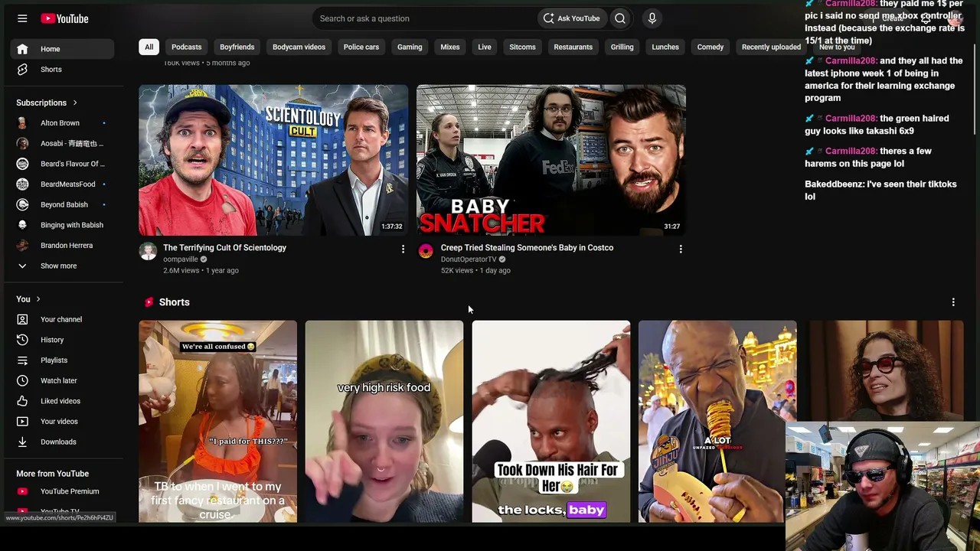Screen dimensions: 980x551
Task: Open more options for Scientology video
Action: click(x=403, y=249)
